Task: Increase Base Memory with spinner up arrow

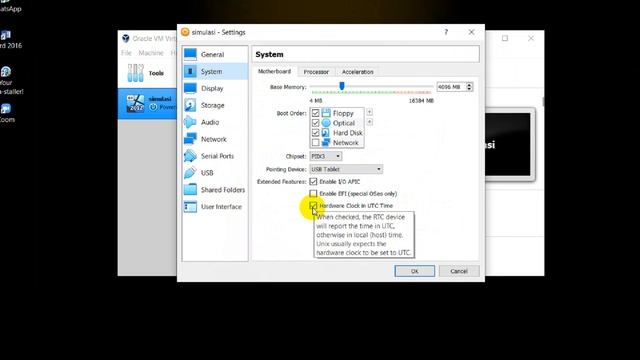Action: (x=469, y=84)
